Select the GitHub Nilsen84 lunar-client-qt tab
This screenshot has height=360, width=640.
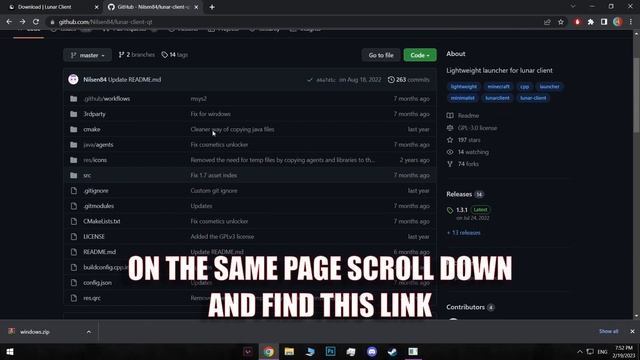tap(152, 7)
